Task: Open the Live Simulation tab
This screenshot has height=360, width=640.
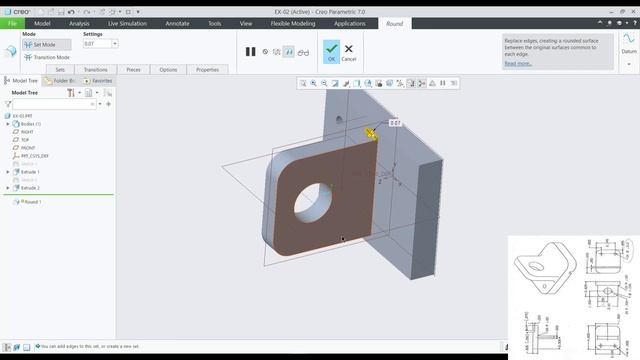Action: [x=127, y=24]
